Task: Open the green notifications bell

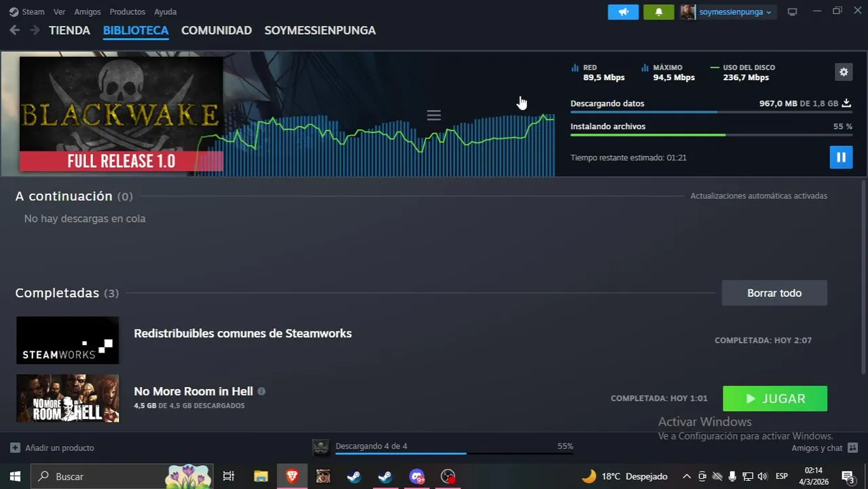Action: (658, 12)
